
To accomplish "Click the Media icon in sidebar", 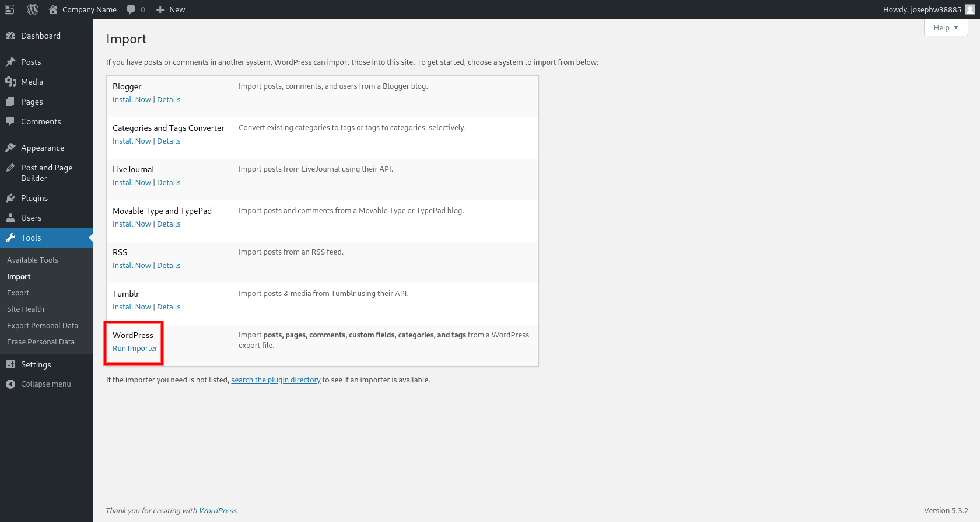I will tap(10, 82).
